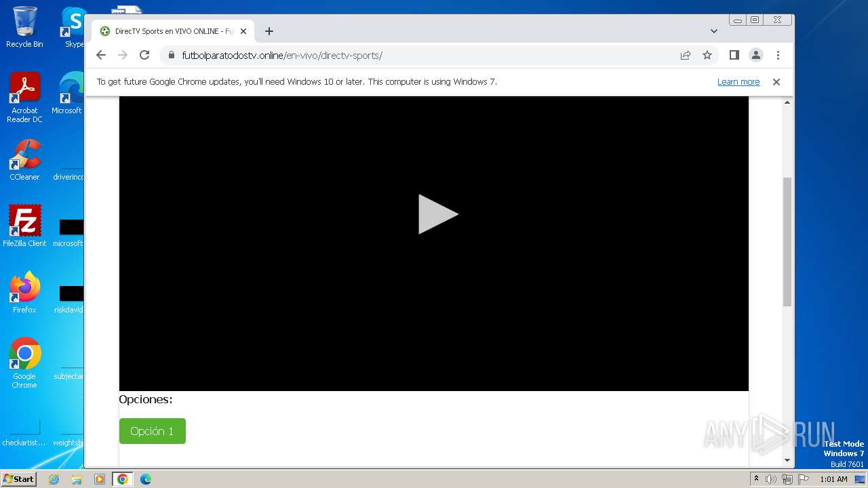
Task: Open the volume speaker tray icon
Action: [x=771, y=479]
